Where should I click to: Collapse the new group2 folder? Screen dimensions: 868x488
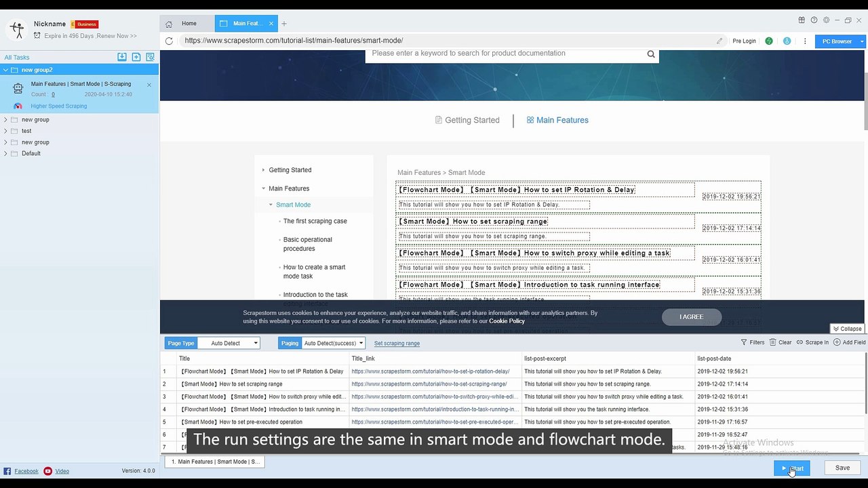[x=6, y=70]
